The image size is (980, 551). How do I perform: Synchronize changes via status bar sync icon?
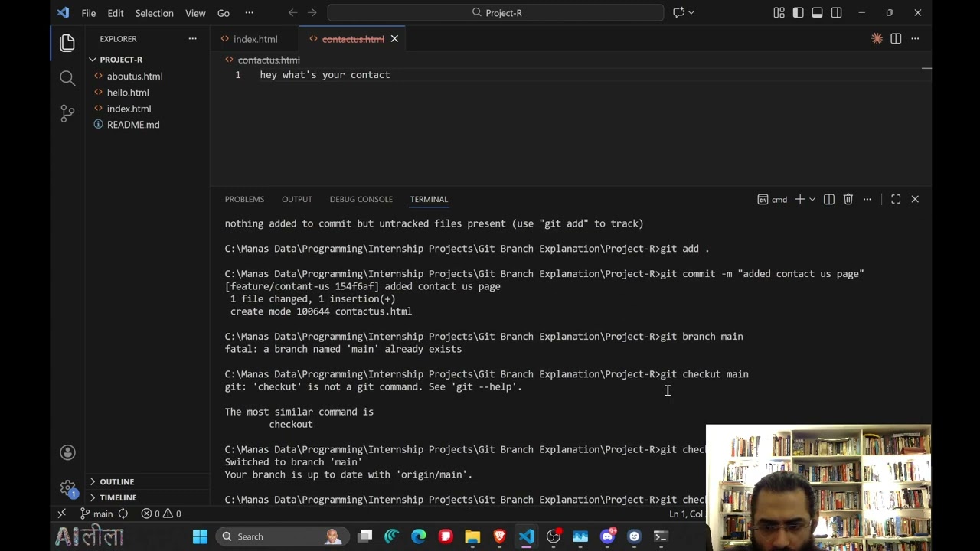coord(122,514)
